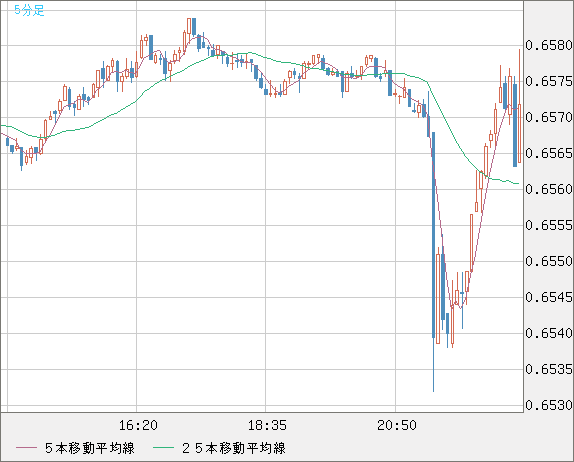Click the 0.6560 price axis label
Viewport: 574px width, 462px height.
tap(549, 189)
